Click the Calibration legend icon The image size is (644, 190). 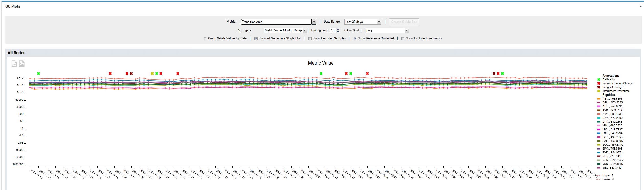pos(599,79)
